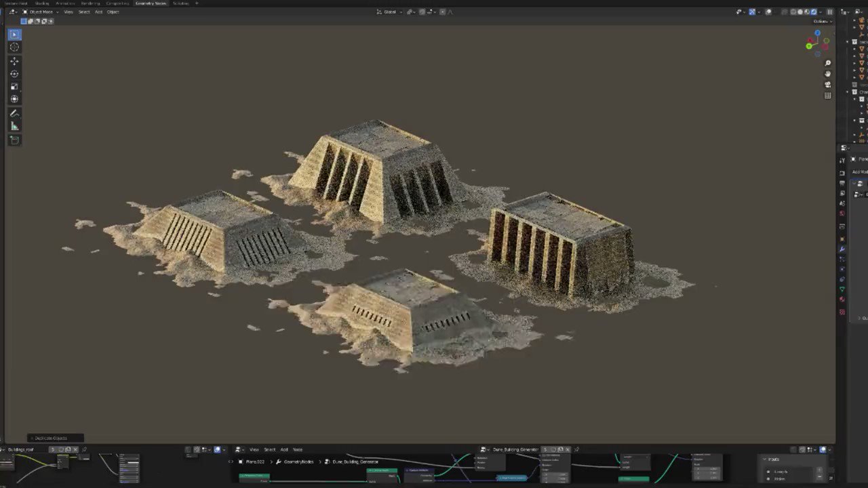
Task: Open the Object Mode dropdown
Action: (x=42, y=12)
